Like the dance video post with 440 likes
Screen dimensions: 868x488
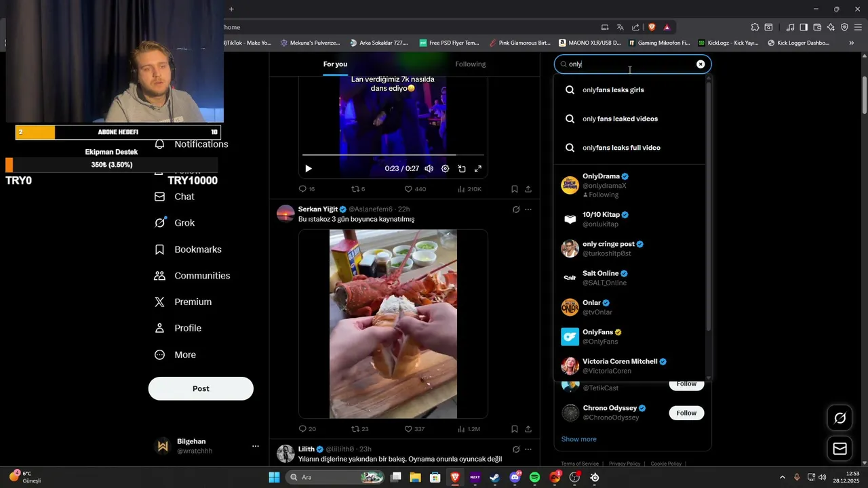[415, 189]
